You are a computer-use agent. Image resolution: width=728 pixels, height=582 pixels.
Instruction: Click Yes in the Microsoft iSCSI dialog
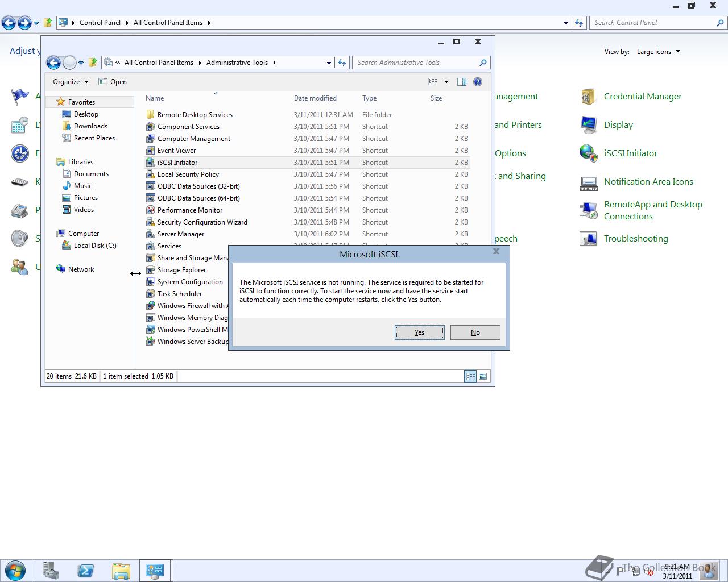click(x=419, y=332)
